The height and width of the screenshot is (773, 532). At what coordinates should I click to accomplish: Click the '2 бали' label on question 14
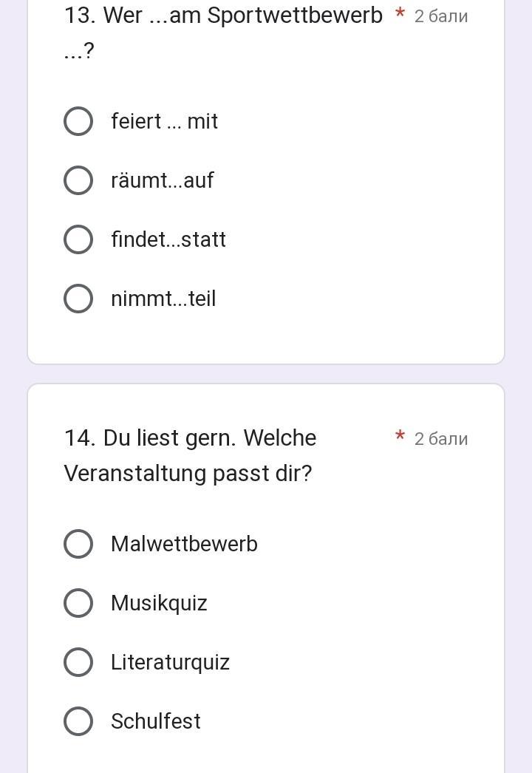(440, 439)
